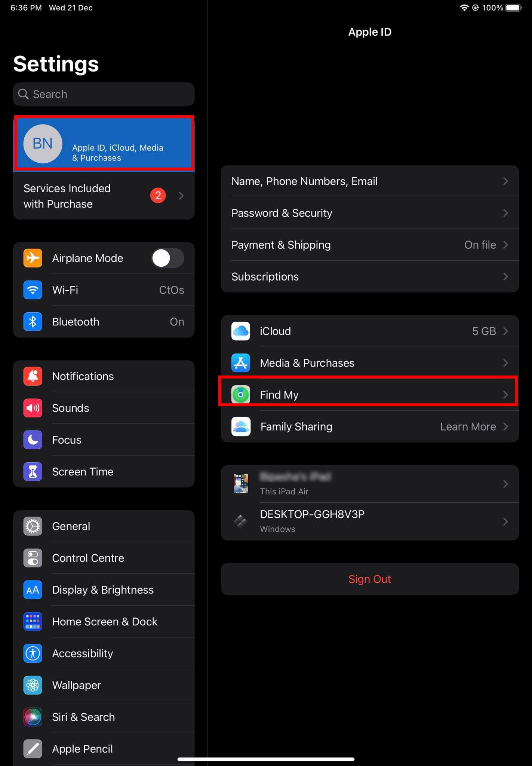
Task: Tap the Bluetooth icon in sidebar
Action: pos(33,322)
